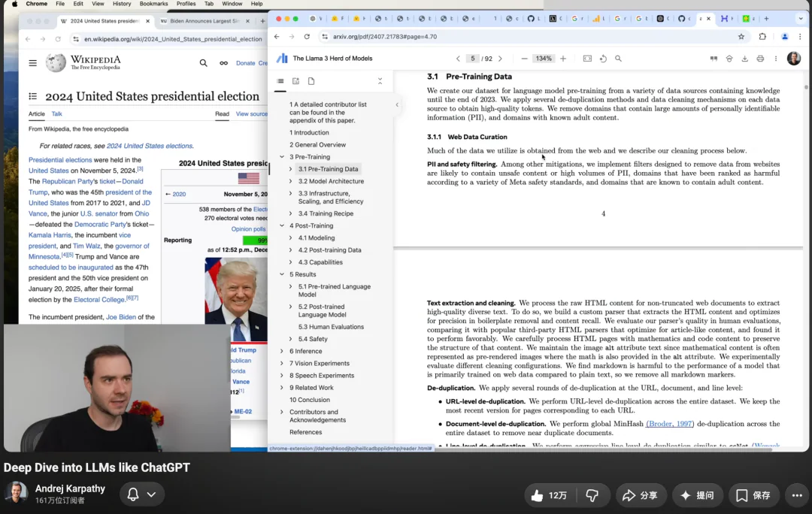Click the Wikipedia URL address bar
This screenshot has width=812, height=514.
[x=173, y=39]
